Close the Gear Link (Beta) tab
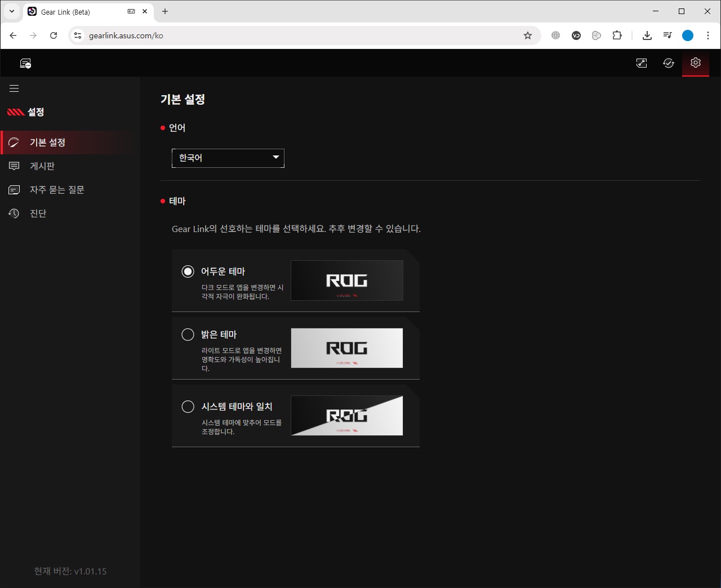 coord(145,11)
